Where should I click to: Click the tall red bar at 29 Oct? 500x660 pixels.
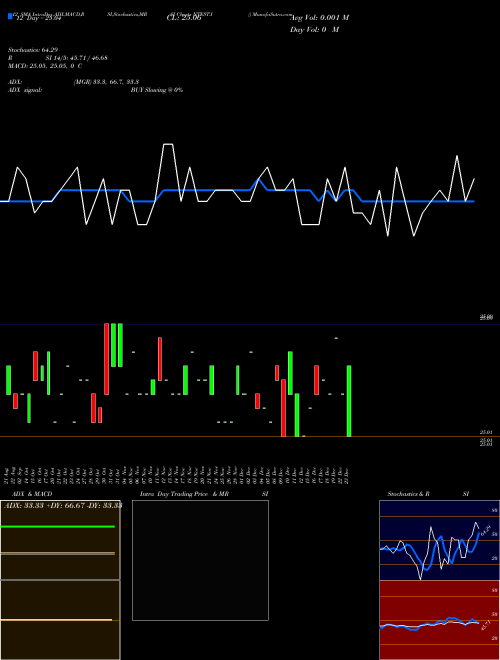coord(106,359)
